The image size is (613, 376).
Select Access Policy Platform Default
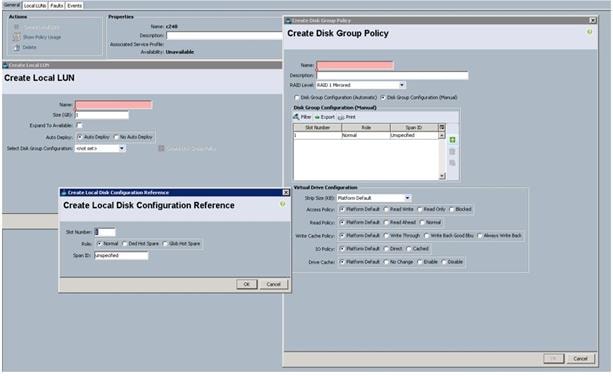(342, 209)
